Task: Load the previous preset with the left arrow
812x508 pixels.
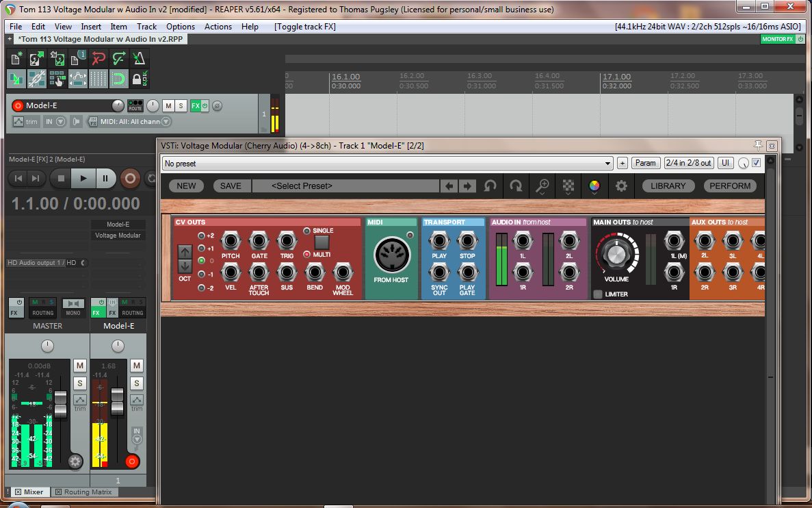Action: (449, 186)
